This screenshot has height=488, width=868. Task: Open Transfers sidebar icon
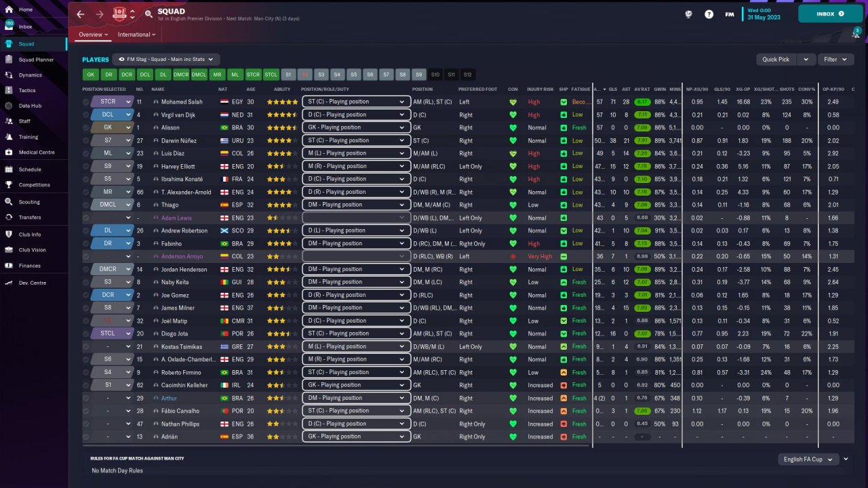pos(9,217)
